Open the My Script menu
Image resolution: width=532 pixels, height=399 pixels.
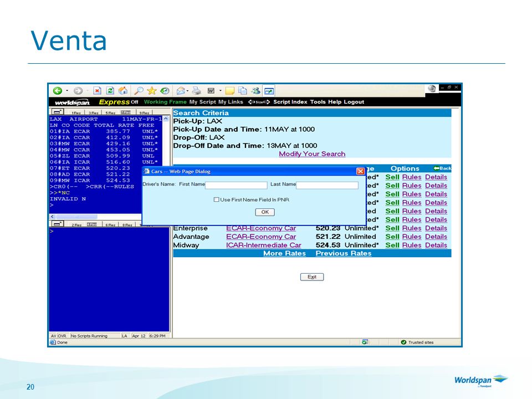[203, 102]
